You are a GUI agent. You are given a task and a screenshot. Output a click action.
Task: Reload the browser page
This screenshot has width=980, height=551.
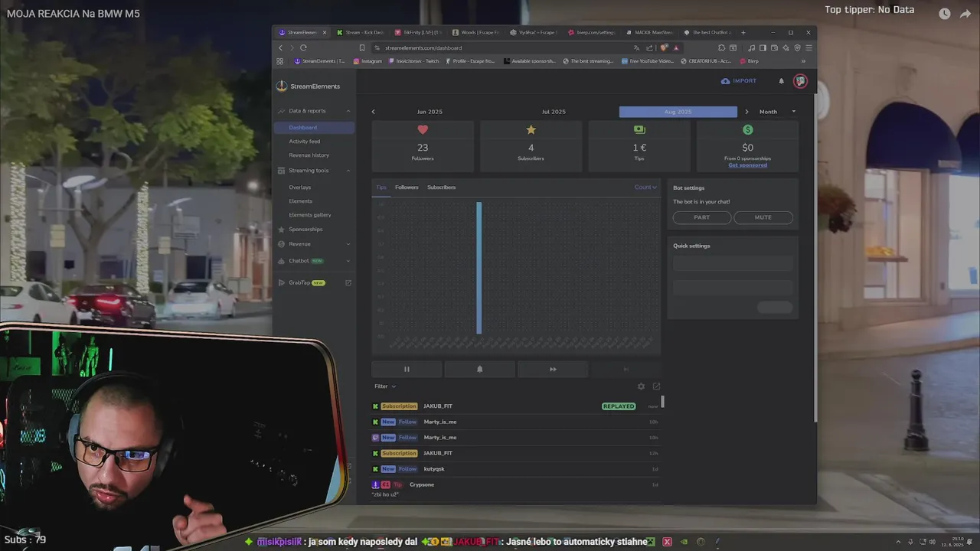coord(303,47)
